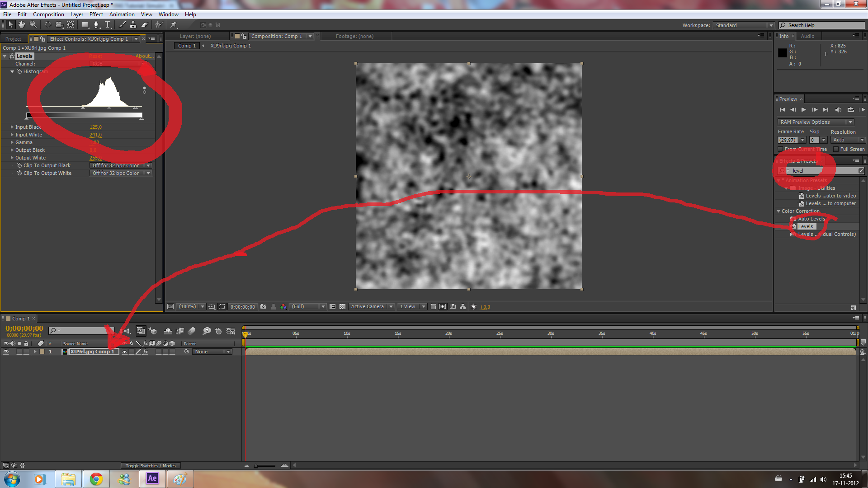Image resolution: width=868 pixels, height=488 pixels.
Task: Open the Active Camera dropdown
Action: (x=371, y=306)
